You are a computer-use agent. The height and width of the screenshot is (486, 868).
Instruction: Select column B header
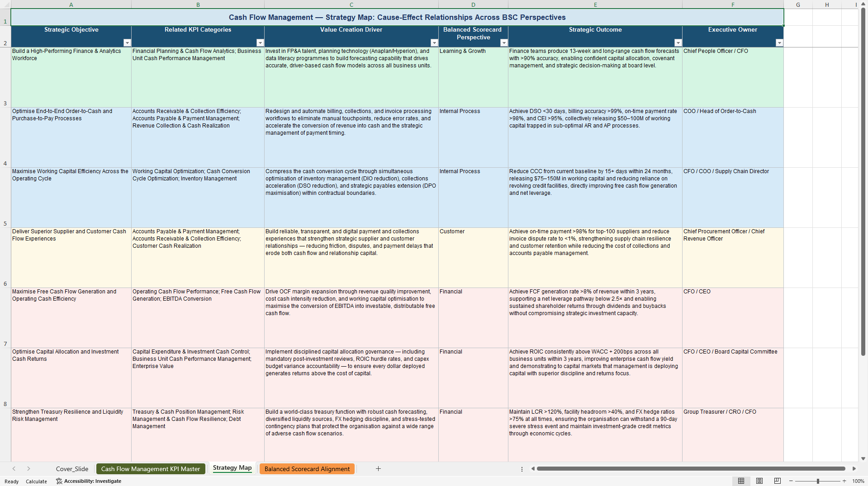click(x=198, y=5)
